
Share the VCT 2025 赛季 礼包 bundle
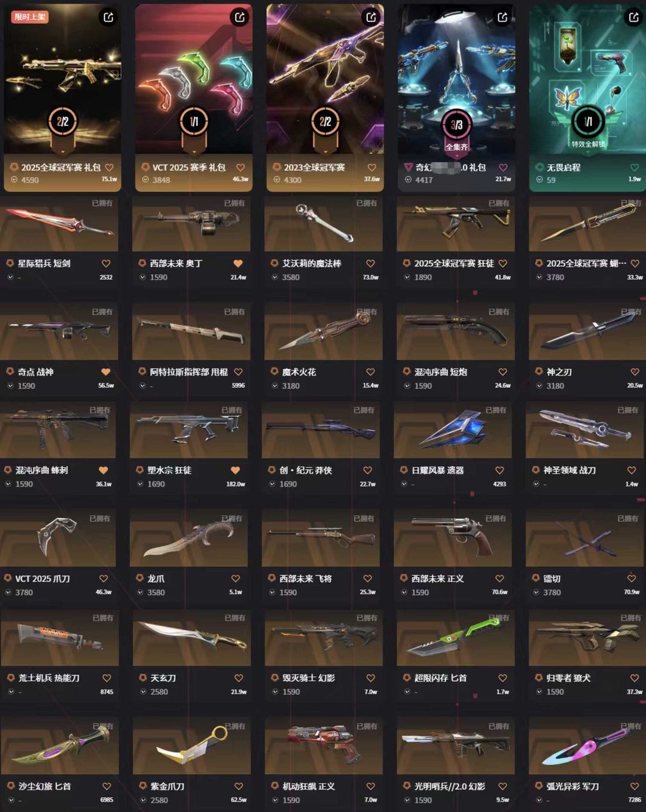tap(240, 17)
